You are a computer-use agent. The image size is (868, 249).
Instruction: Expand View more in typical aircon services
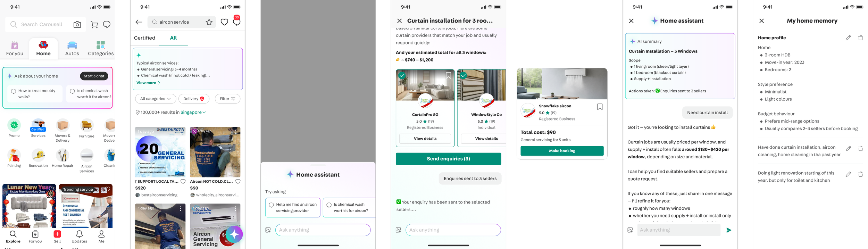(148, 83)
